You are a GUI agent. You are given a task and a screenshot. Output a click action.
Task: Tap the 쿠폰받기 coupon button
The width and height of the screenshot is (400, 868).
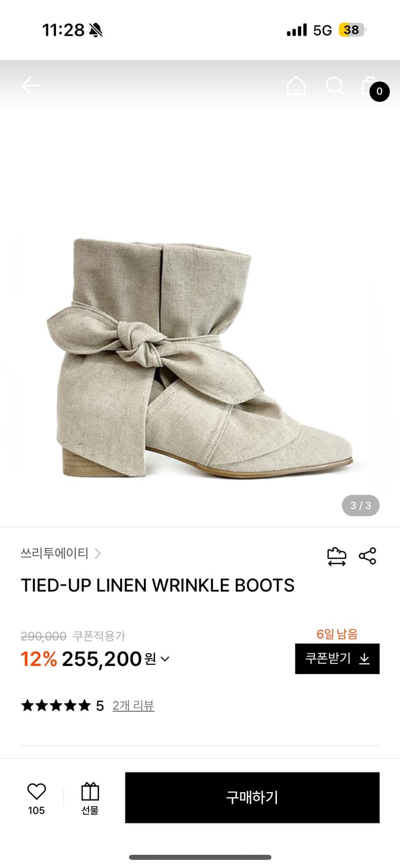click(338, 659)
